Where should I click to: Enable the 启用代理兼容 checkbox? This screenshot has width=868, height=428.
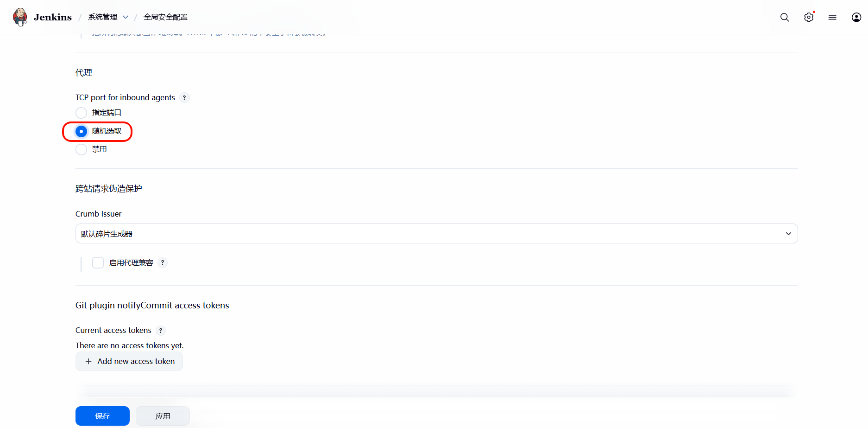tap(98, 262)
